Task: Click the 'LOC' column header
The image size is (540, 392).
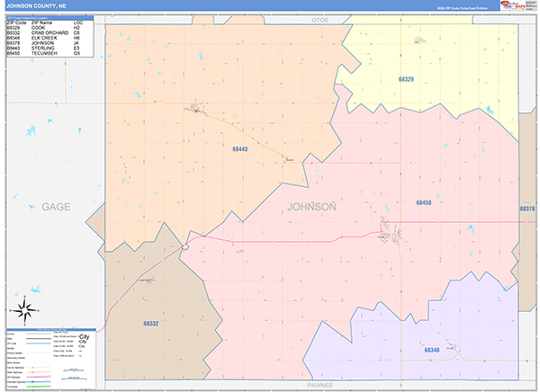Action: (78, 22)
